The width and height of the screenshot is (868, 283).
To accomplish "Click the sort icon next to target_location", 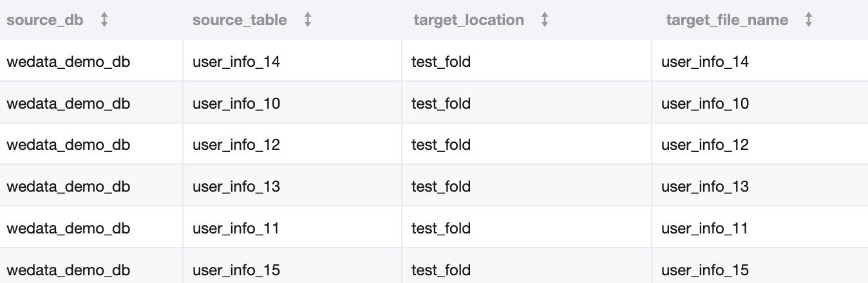I will tap(545, 20).
